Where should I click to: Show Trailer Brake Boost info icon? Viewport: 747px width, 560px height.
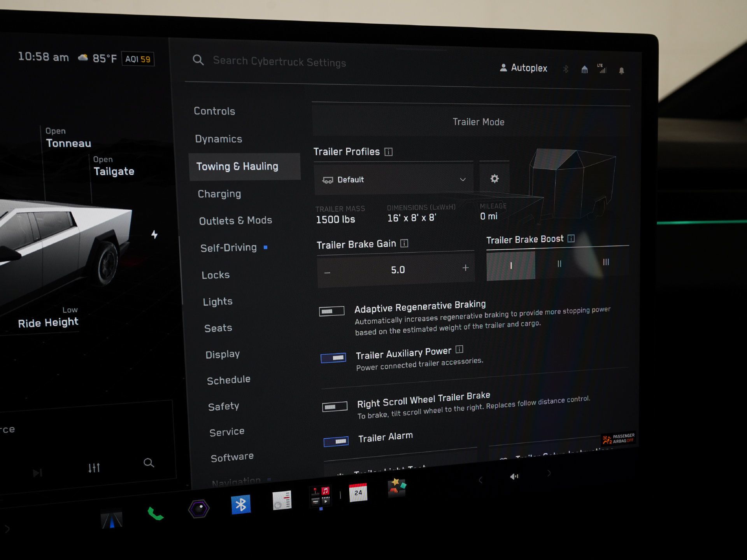[x=571, y=238]
